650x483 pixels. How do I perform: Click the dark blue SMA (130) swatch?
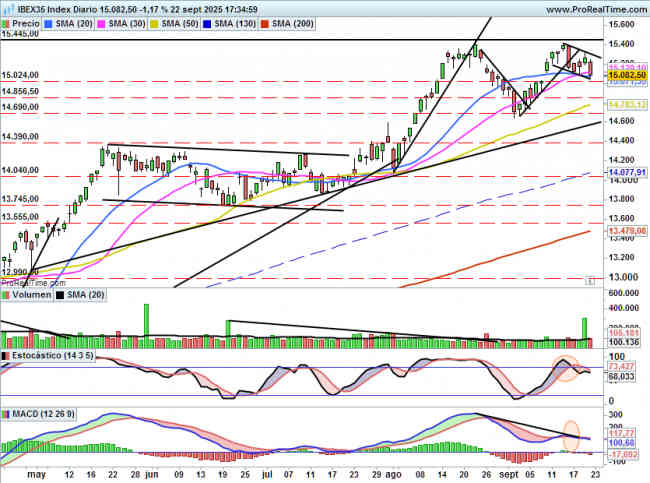207,24
